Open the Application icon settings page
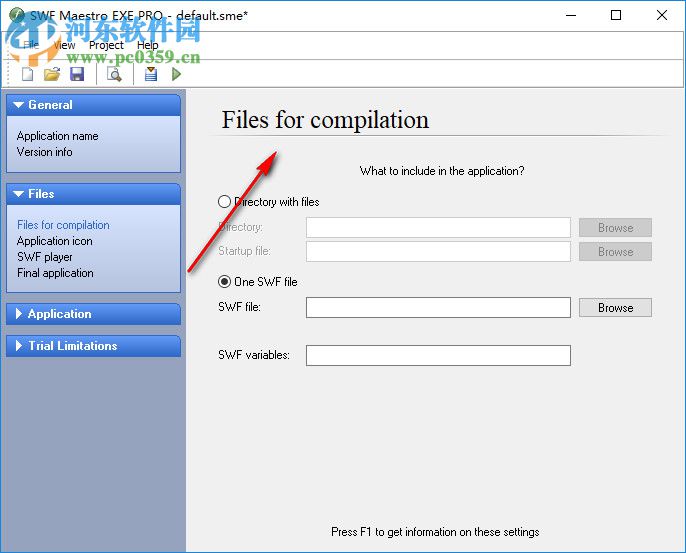 pos(55,241)
